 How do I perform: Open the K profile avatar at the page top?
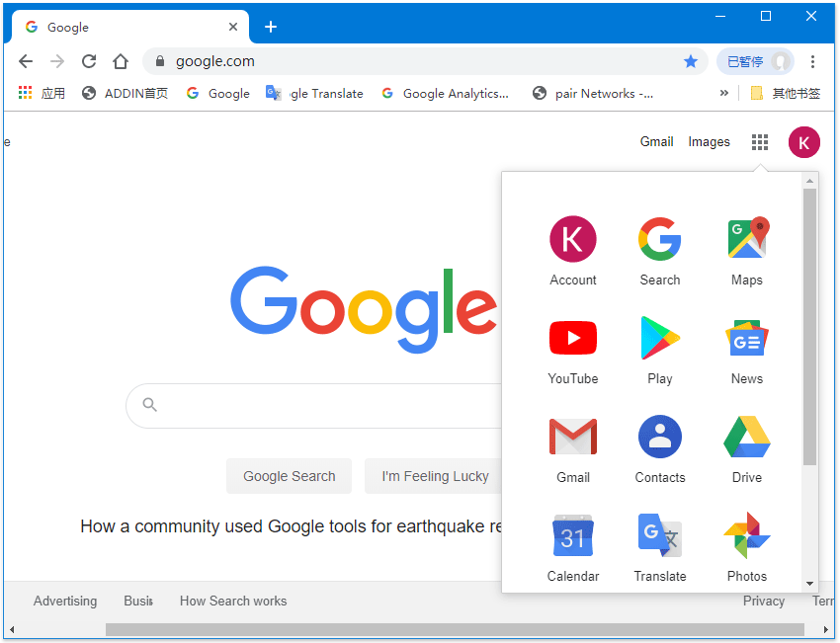coord(803,142)
